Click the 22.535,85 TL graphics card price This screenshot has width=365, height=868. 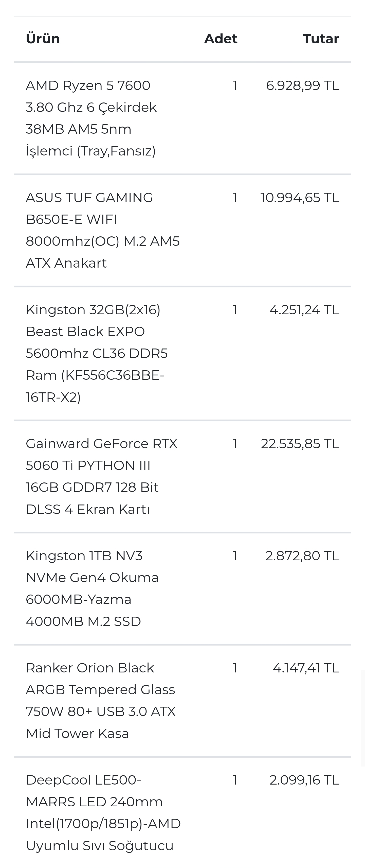300,444
